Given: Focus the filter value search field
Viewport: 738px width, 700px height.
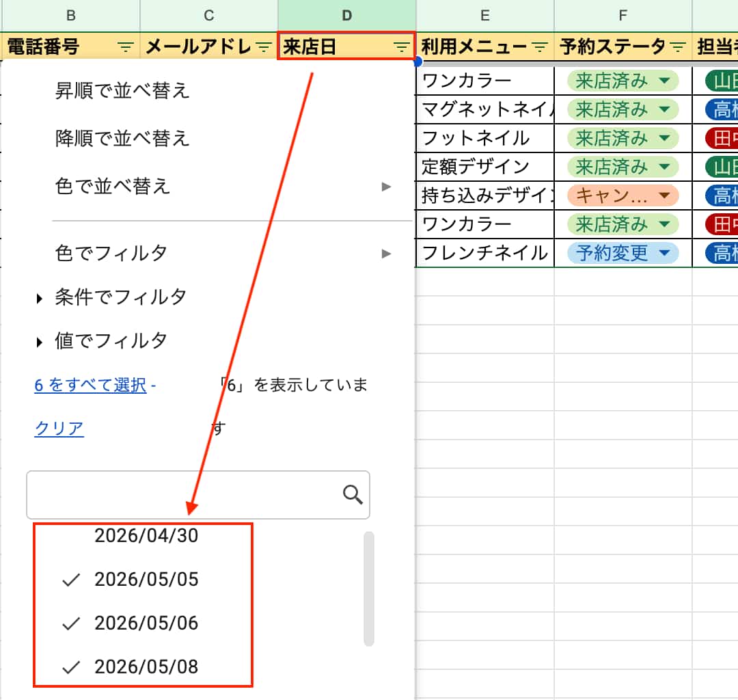Looking at the screenshot, I should pos(198,495).
